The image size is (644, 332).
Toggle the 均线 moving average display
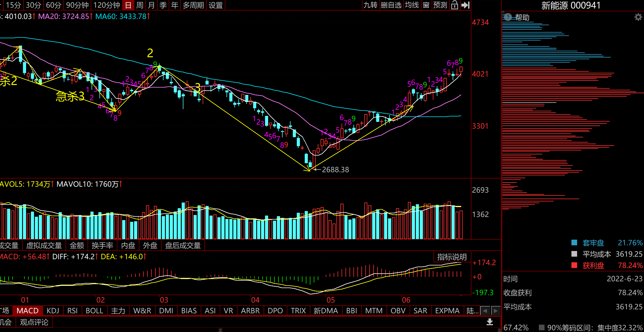(412, 5)
